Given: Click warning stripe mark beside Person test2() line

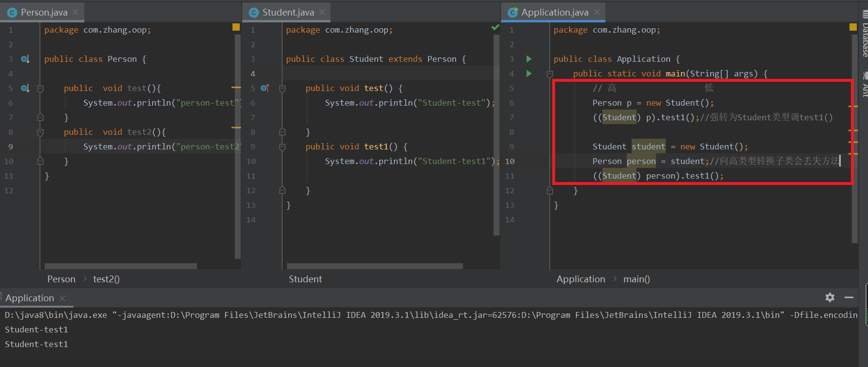Looking at the screenshot, I should point(236,128).
